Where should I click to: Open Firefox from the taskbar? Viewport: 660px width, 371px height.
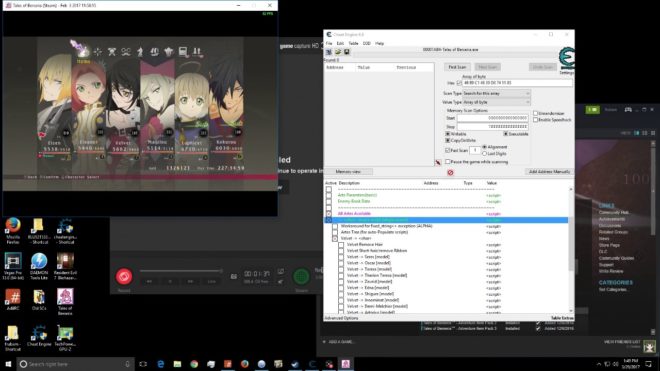(245, 364)
